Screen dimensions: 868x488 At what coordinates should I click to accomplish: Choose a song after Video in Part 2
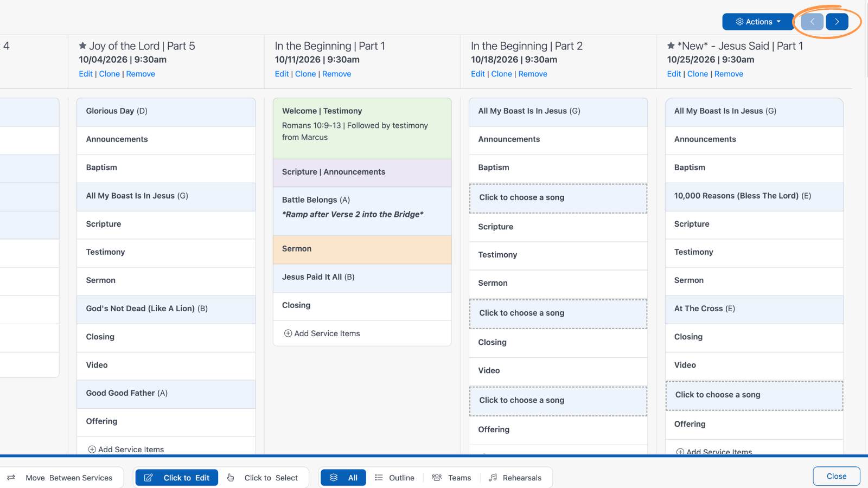point(558,401)
